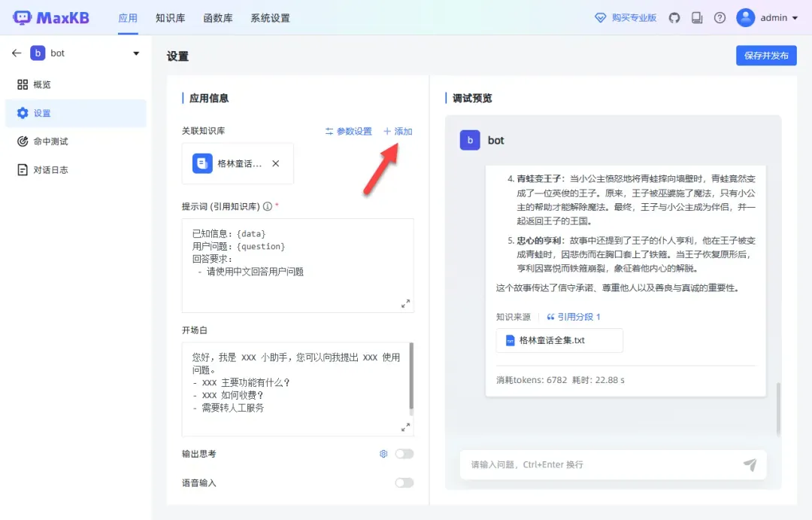
Task: Click the purple bot app icon in sidebar
Action: (38, 53)
